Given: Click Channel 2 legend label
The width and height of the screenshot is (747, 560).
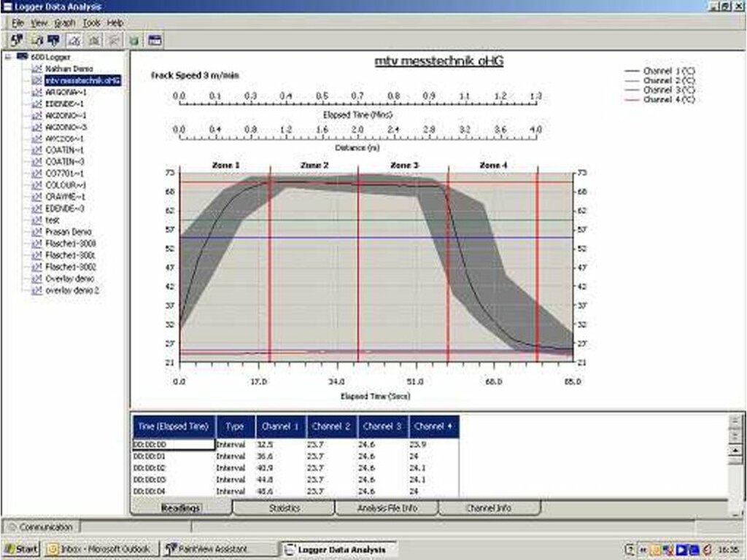Looking at the screenshot, I should [669, 80].
